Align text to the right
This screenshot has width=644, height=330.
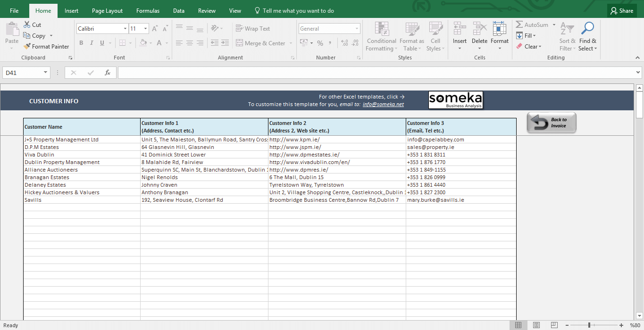pyautogui.click(x=200, y=43)
